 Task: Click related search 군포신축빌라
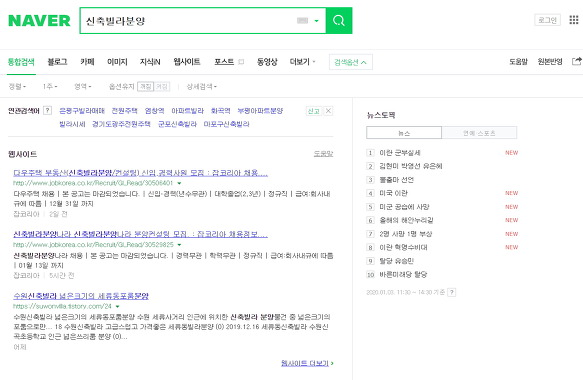(177, 124)
